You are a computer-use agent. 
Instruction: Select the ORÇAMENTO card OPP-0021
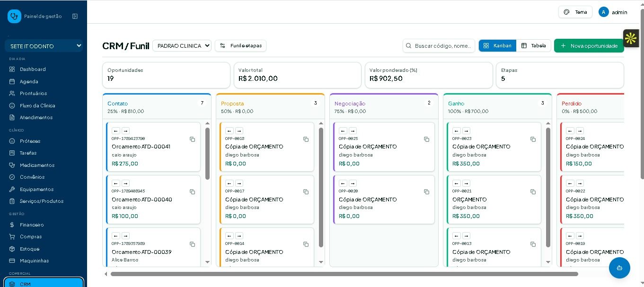tap(494, 200)
